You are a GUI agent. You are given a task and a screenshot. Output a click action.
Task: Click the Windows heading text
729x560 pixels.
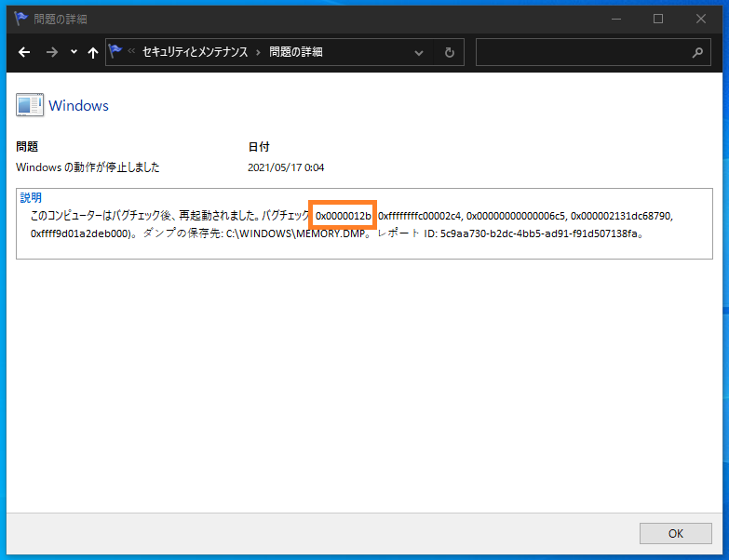[78, 106]
